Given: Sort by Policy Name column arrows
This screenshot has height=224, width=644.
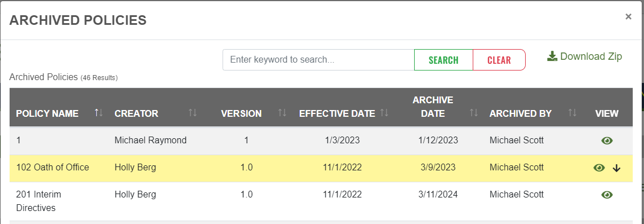Looking at the screenshot, I should pyautogui.click(x=99, y=113).
